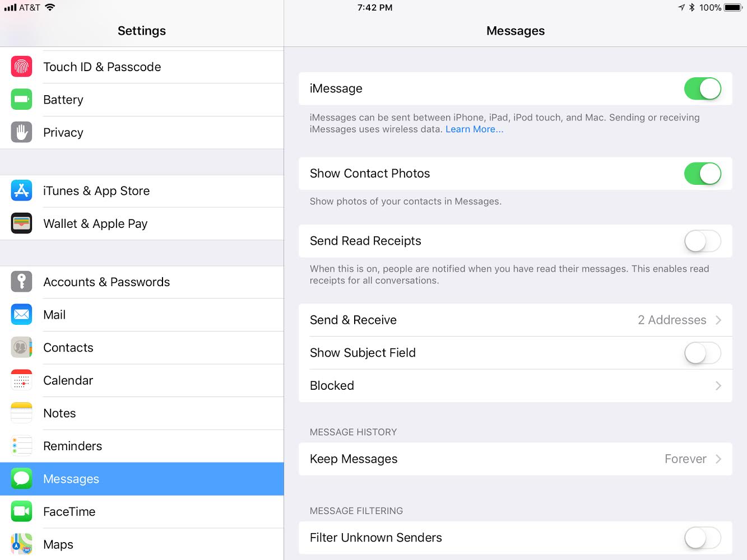Tap the Send & Receive label
The image size is (747, 560).
click(353, 320)
